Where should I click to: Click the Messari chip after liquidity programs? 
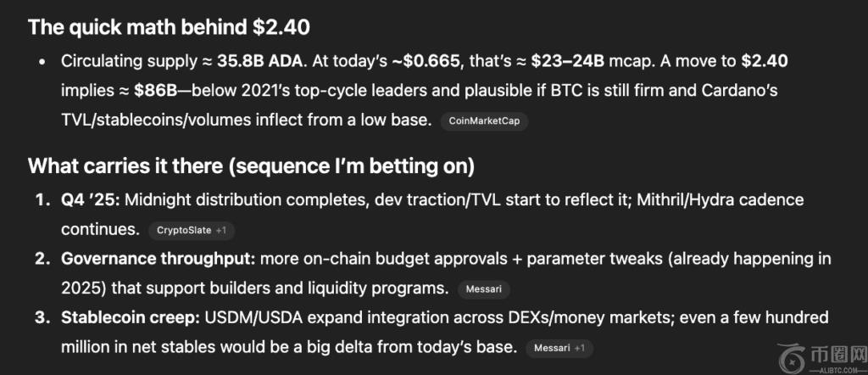pos(485,289)
